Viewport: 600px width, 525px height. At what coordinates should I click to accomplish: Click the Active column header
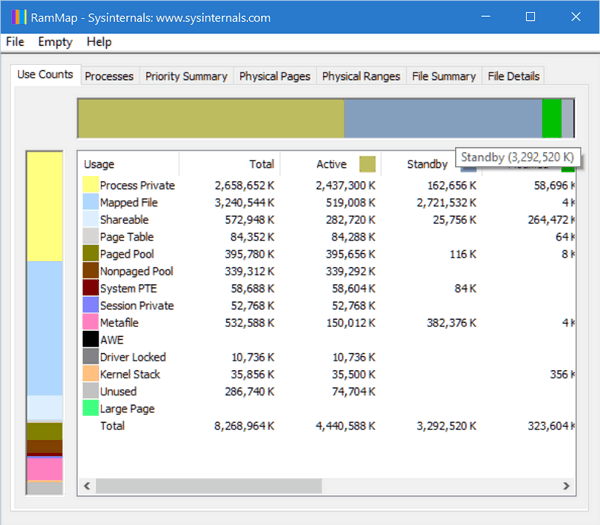[x=331, y=164]
